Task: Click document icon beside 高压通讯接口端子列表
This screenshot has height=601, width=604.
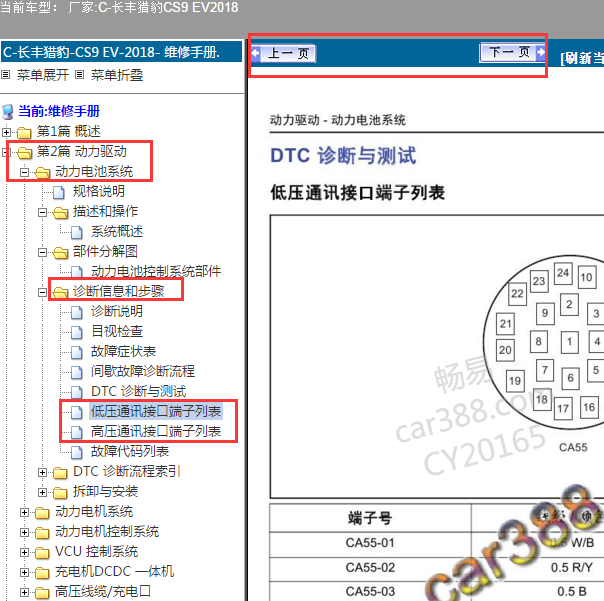Action: [x=77, y=433]
